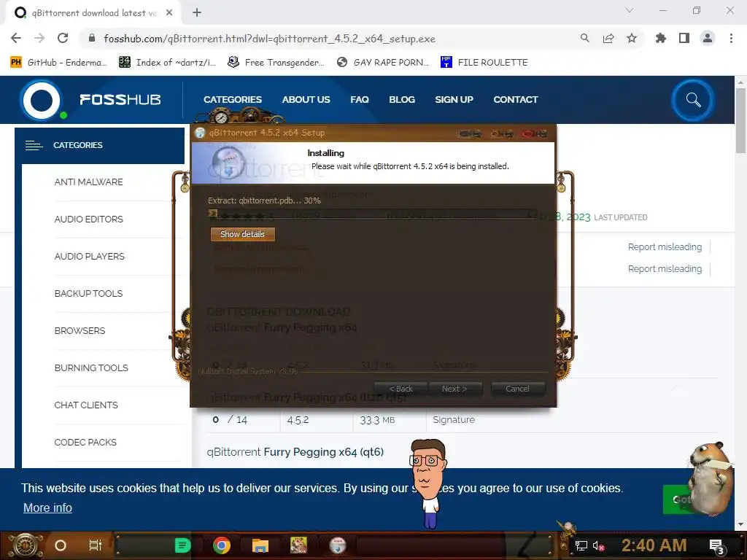Open FILE ROULETTE bookmark
Viewport: 747px width, 560px height.
[x=484, y=63]
